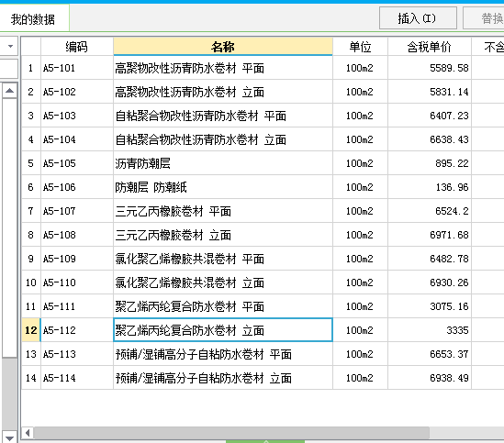Click the 含税单价 column header
The image size is (504, 443).
(430, 47)
